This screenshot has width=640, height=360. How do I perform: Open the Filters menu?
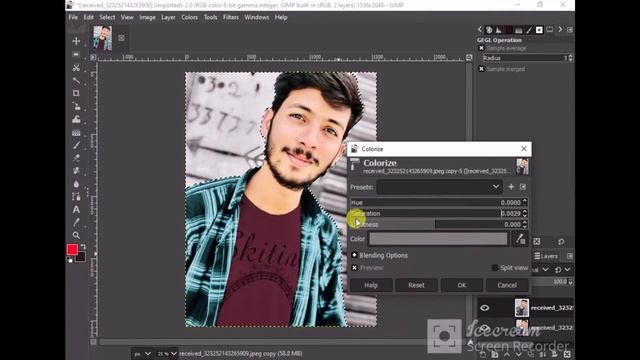coord(231,18)
